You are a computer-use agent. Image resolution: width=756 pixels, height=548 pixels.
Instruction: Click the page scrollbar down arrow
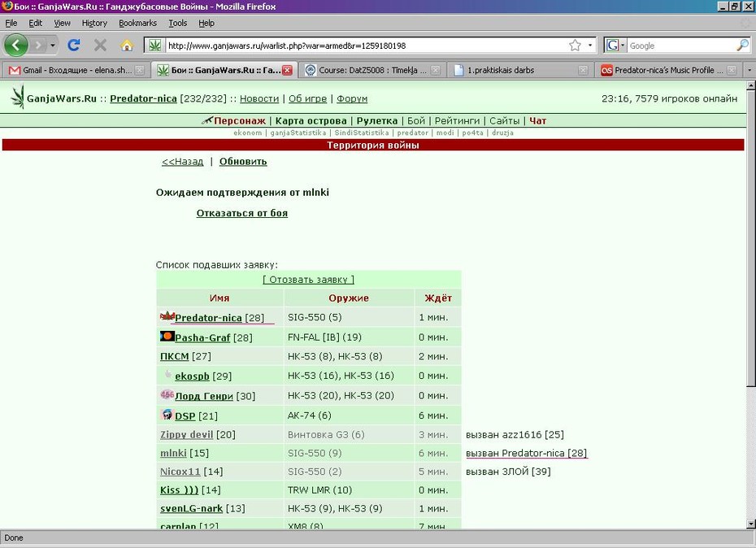tap(750, 524)
